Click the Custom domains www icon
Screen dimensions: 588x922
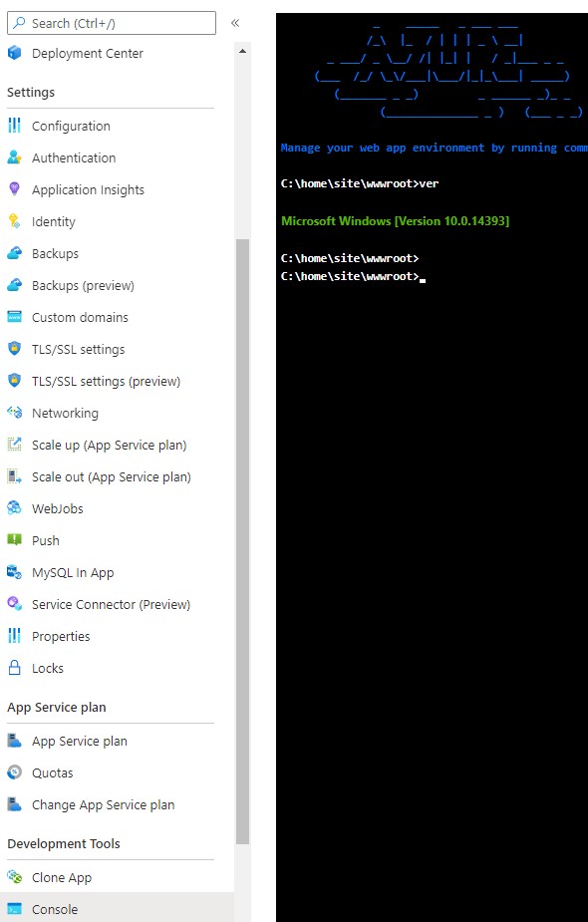(x=14, y=317)
